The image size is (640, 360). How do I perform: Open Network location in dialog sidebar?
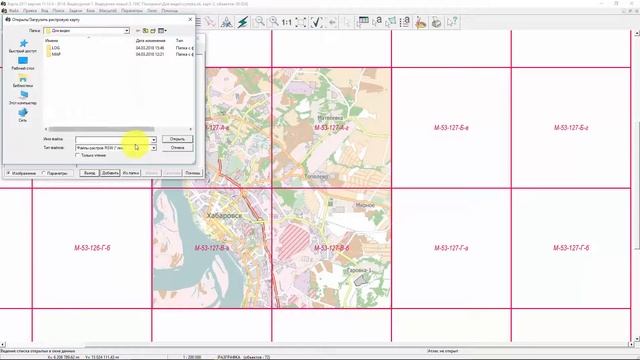tap(23, 115)
